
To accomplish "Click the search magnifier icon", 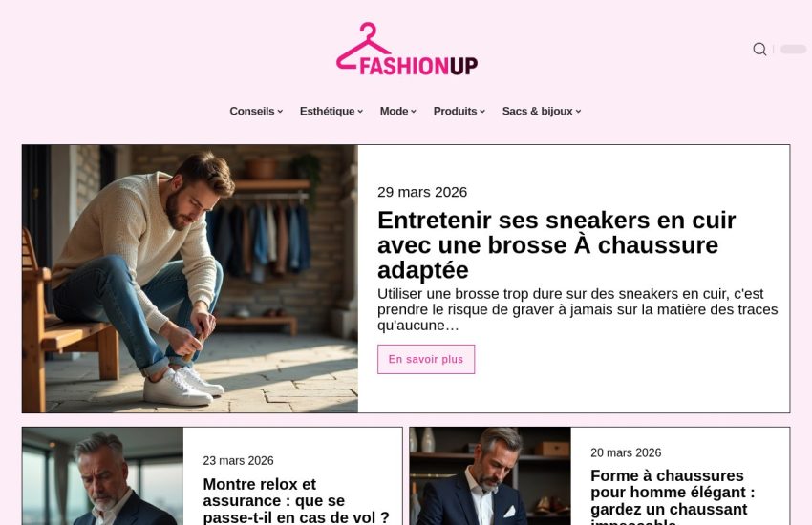I will pyautogui.click(x=759, y=49).
